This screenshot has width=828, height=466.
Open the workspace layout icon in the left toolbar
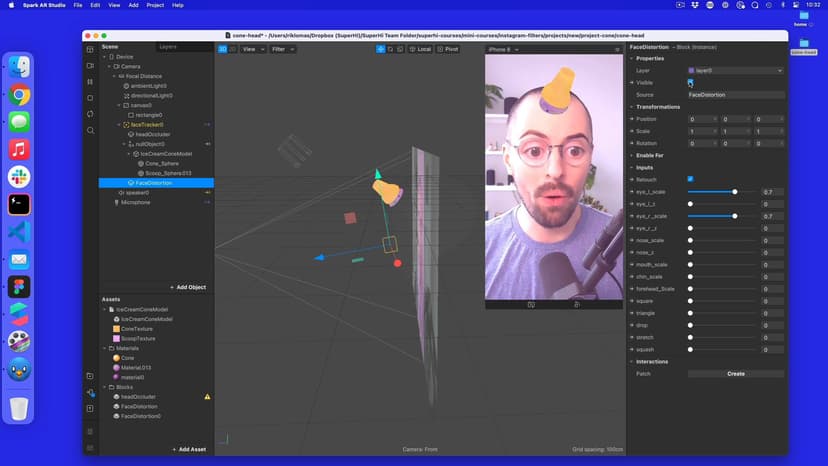point(90,50)
